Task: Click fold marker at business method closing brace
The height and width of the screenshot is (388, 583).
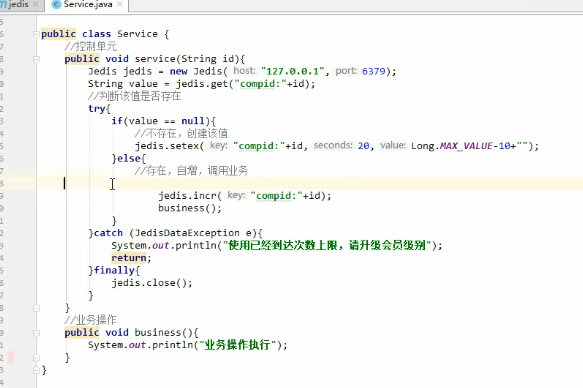Action: (36, 358)
